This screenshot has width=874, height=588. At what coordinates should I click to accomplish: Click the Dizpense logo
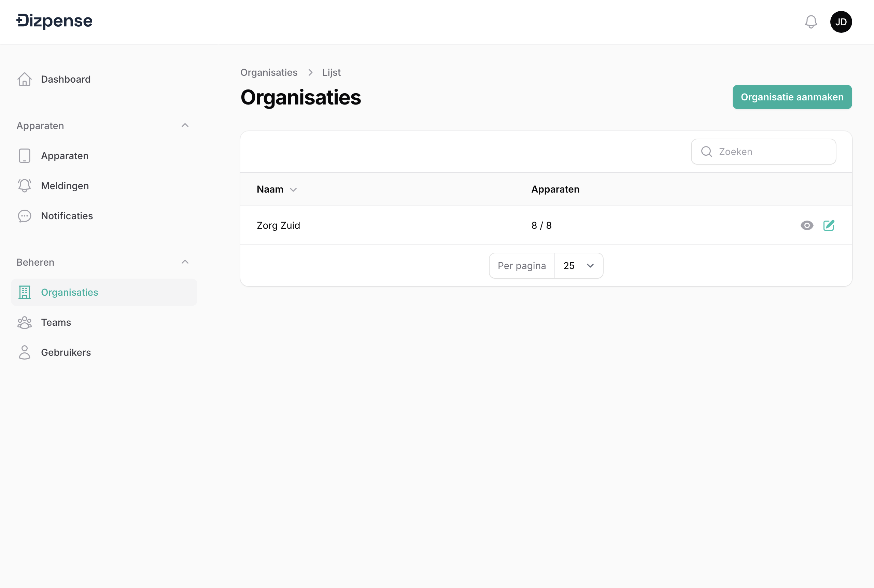55,20
